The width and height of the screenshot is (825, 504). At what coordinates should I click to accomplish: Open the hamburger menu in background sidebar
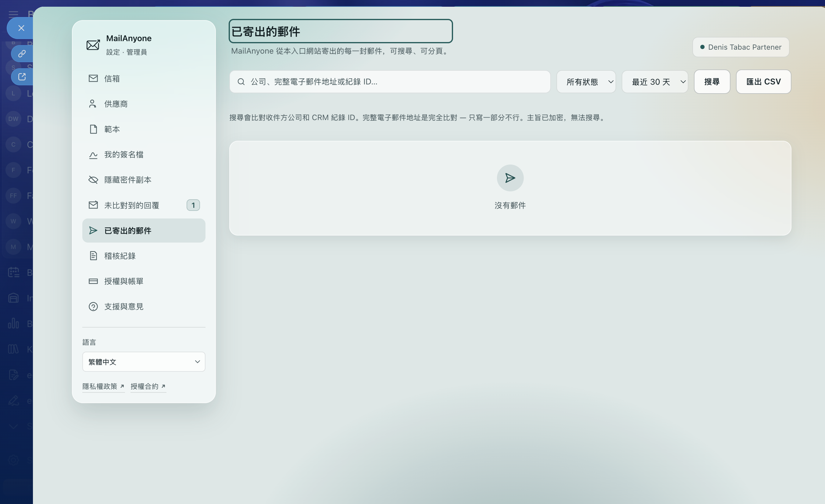pyautogui.click(x=13, y=14)
